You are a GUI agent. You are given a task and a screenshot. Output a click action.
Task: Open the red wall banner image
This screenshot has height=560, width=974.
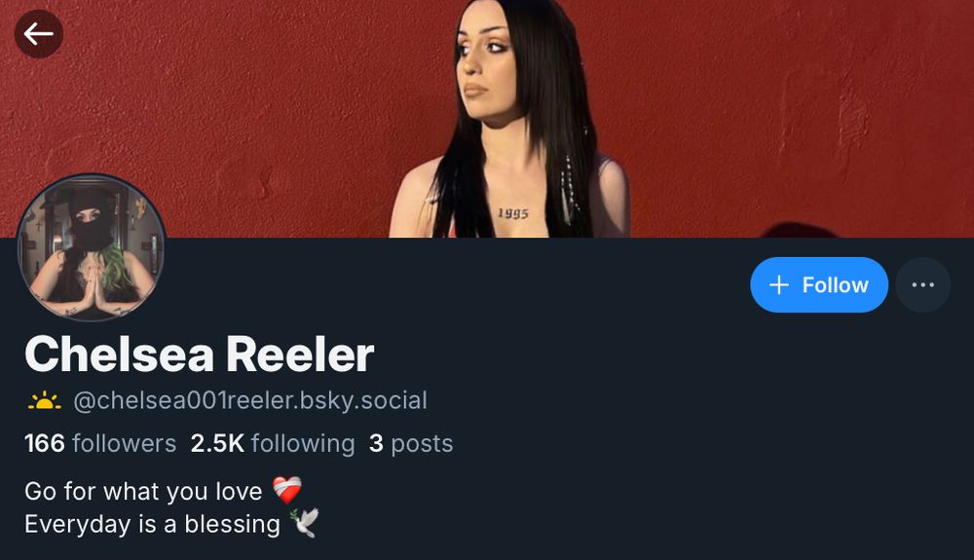point(487,119)
